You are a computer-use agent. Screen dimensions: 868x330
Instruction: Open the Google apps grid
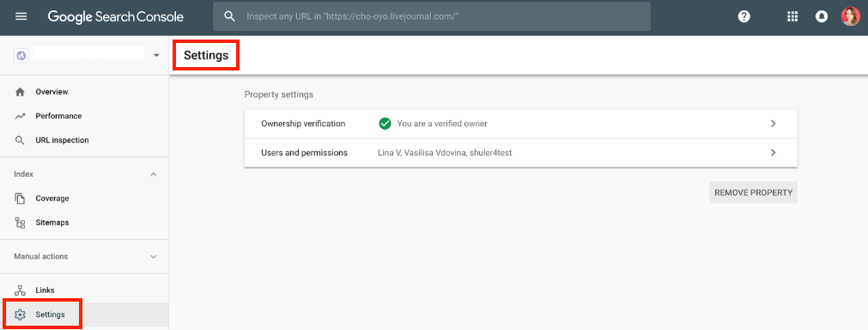792,16
